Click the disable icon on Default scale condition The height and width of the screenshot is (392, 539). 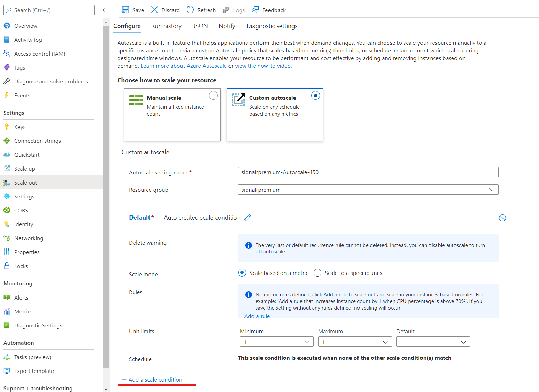pyautogui.click(x=502, y=218)
